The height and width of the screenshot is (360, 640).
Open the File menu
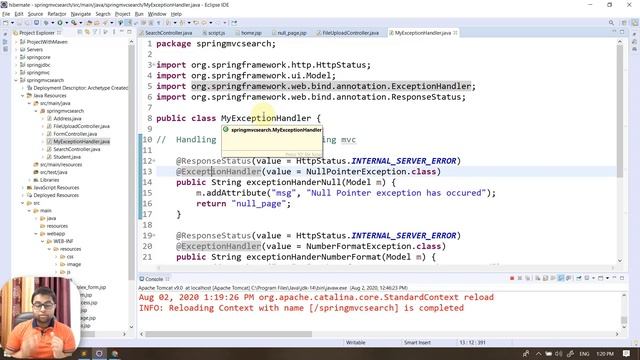click(6, 14)
